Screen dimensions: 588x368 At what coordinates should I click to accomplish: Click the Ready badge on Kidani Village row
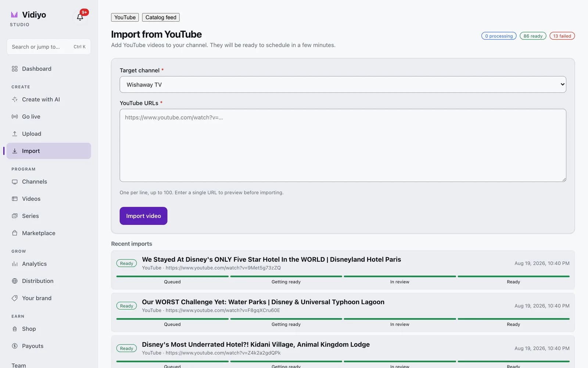[x=126, y=348]
